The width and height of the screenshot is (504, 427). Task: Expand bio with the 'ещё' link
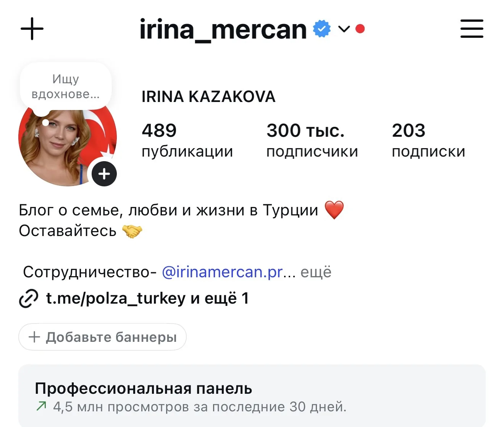tap(316, 272)
